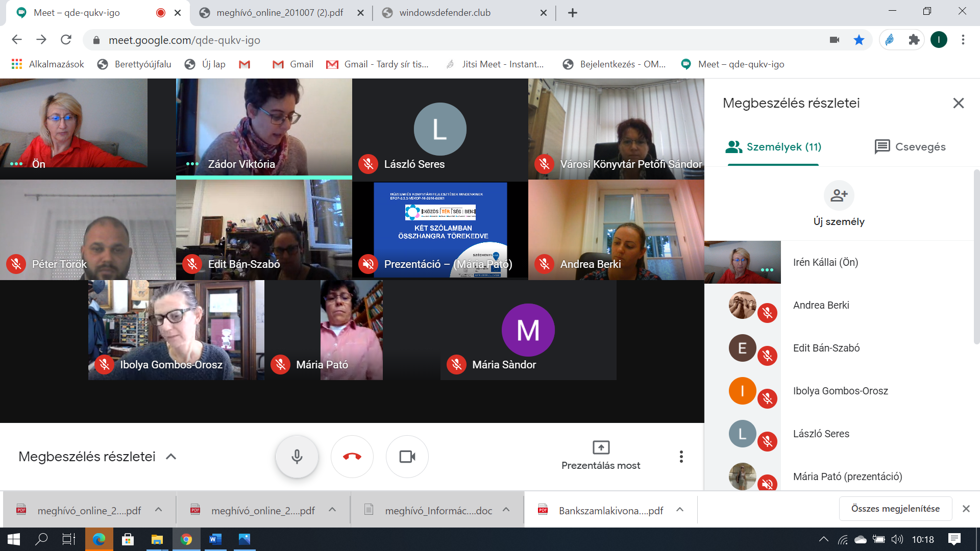This screenshot has width=980, height=551.
Task: Click Andrea Berki's muted mic indicator in list
Action: click(x=767, y=313)
